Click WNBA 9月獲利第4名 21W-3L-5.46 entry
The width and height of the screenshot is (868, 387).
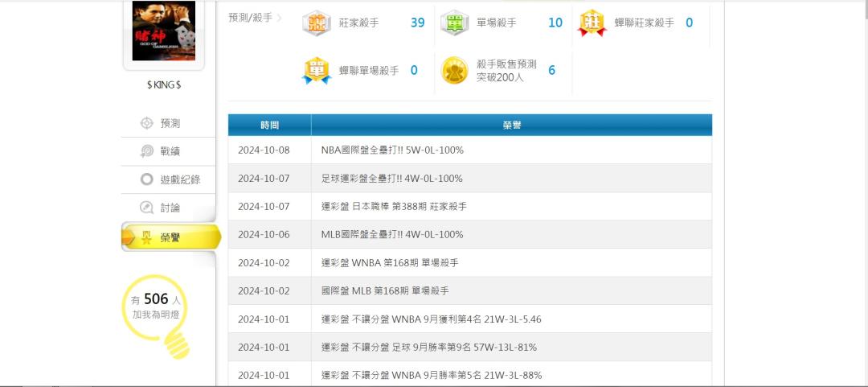pyautogui.click(x=432, y=319)
